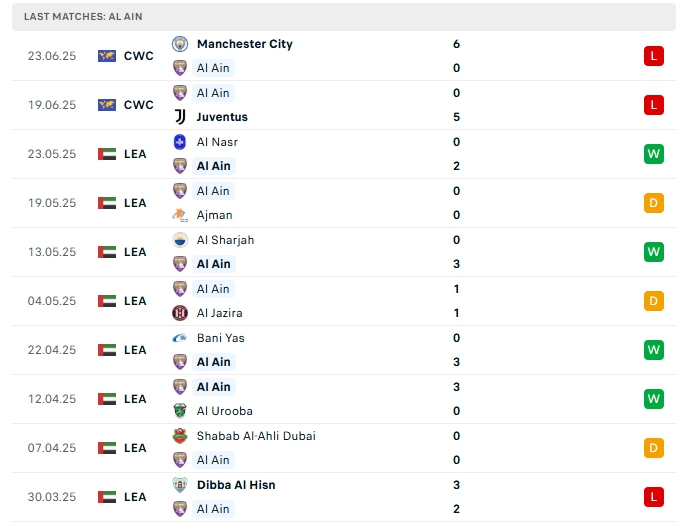
Task: Open the Manchester City team link
Action: [x=244, y=44]
